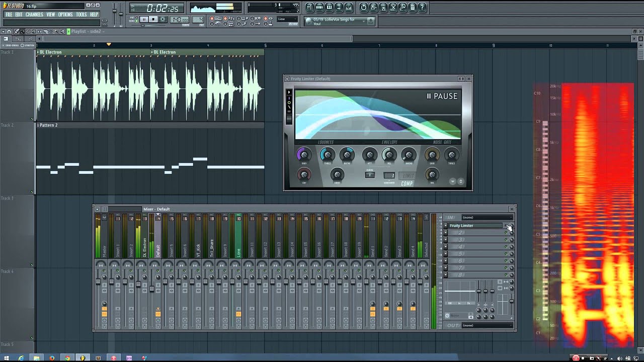Select the STRETCH radio option
644x362 pixels.
click(28, 45)
